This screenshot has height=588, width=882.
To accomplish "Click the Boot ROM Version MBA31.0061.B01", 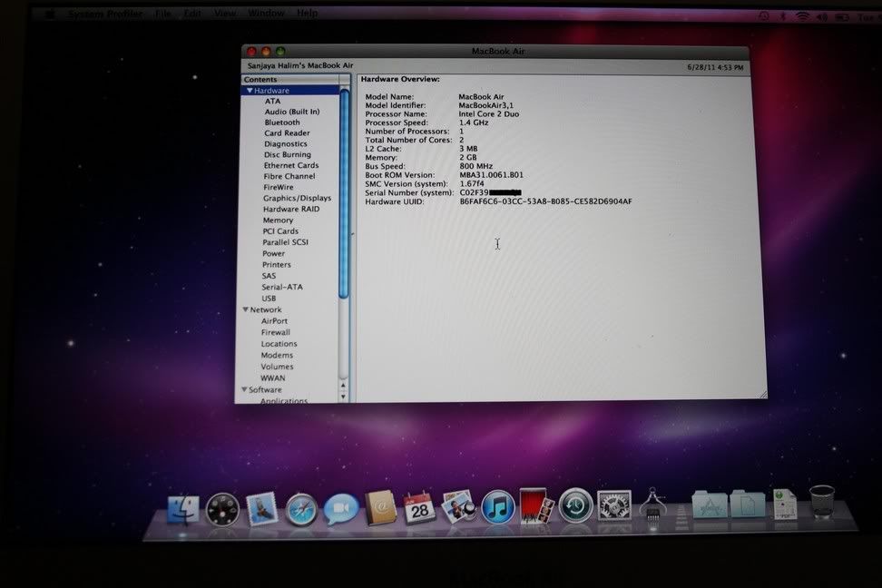I will [491, 175].
